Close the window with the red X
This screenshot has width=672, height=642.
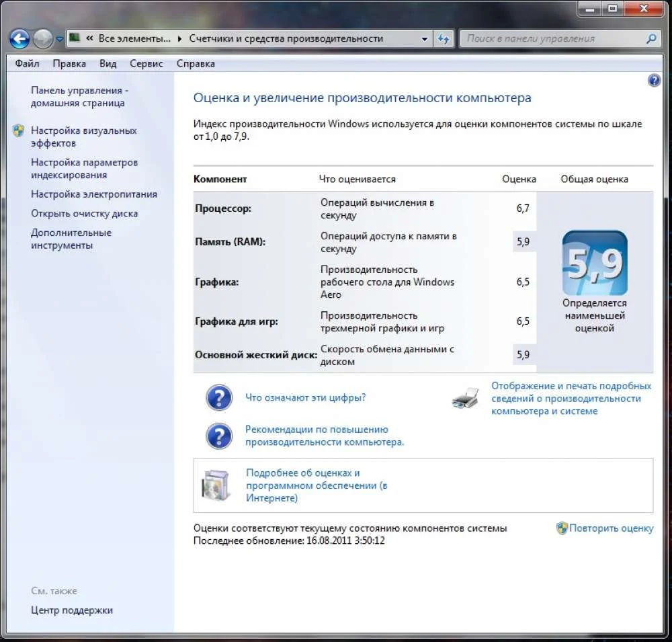click(x=644, y=9)
